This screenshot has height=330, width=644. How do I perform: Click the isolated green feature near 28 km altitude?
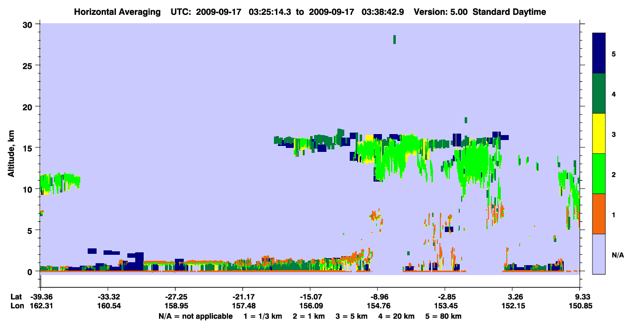[394, 40]
